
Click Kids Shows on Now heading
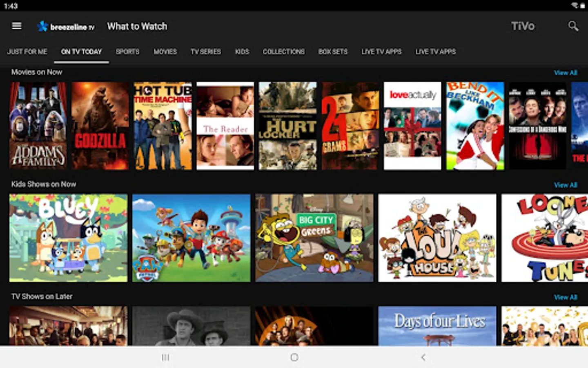click(x=43, y=184)
